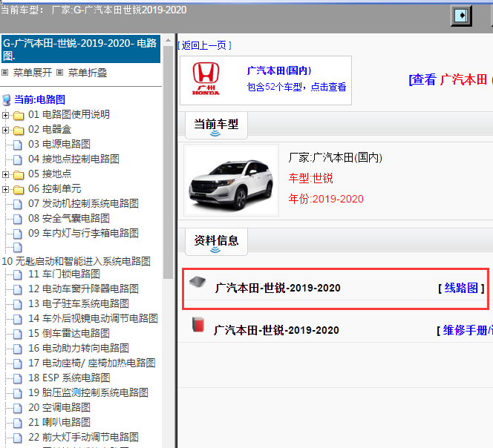The image size is (493, 448).
Task: Expand the 02 电器盒 folder
Action: click(5, 130)
